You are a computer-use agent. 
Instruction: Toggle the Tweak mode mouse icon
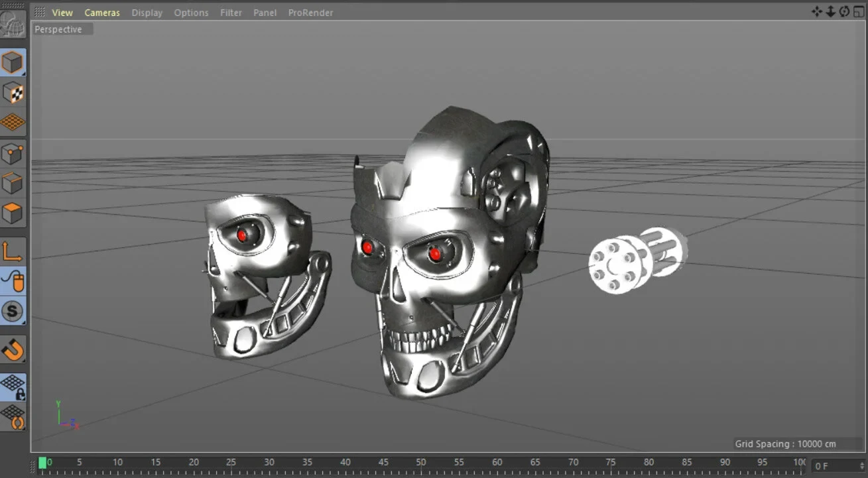click(x=13, y=281)
